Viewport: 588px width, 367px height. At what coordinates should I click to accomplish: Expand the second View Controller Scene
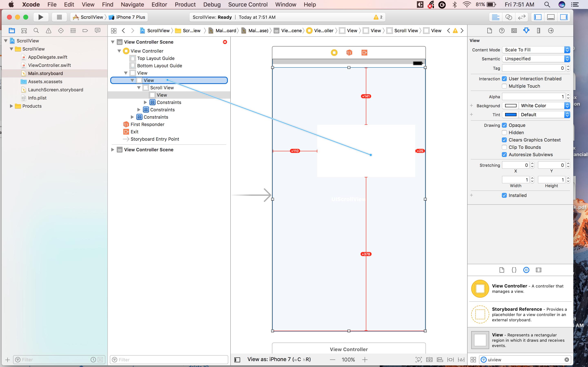click(x=112, y=150)
